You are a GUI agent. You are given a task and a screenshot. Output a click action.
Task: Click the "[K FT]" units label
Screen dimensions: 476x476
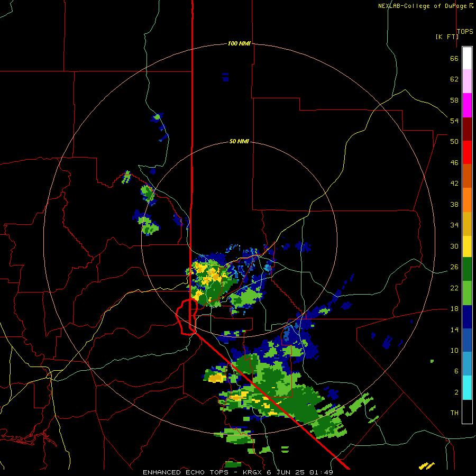point(447,37)
